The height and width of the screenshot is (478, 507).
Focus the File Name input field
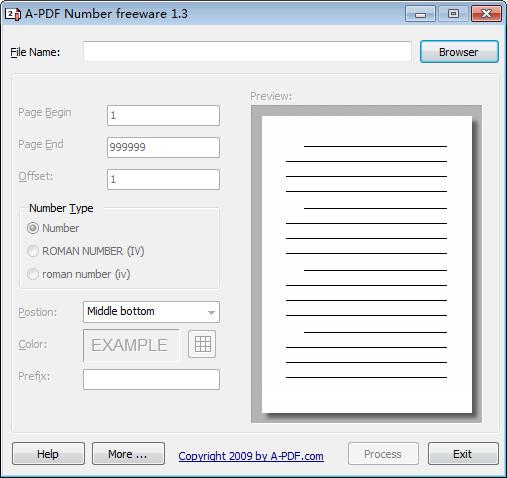click(x=247, y=51)
